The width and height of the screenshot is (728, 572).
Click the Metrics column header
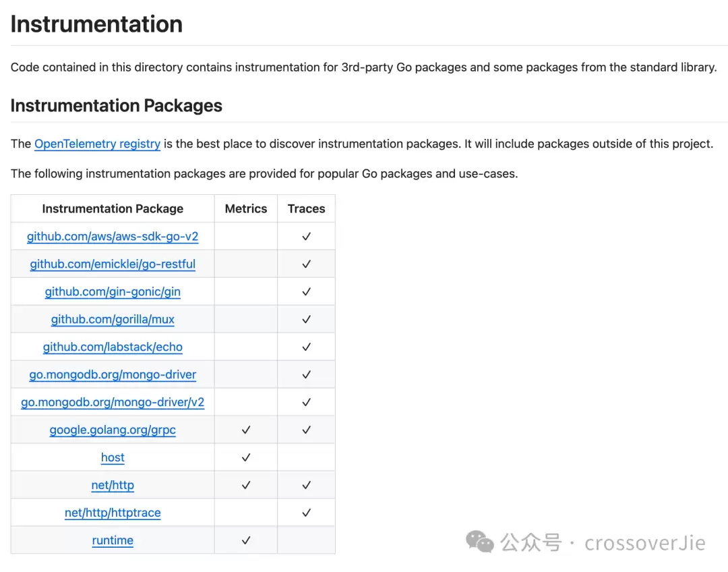tap(246, 209)
